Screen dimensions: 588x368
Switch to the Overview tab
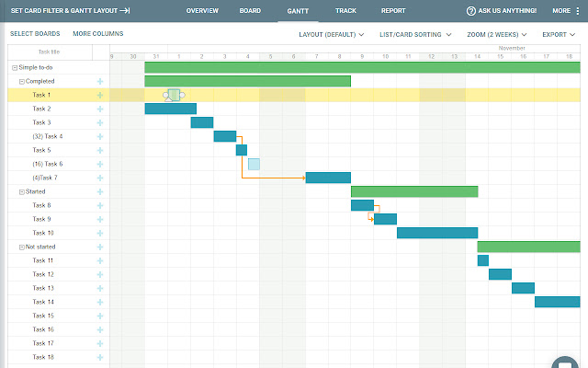[x=202, y=11]
